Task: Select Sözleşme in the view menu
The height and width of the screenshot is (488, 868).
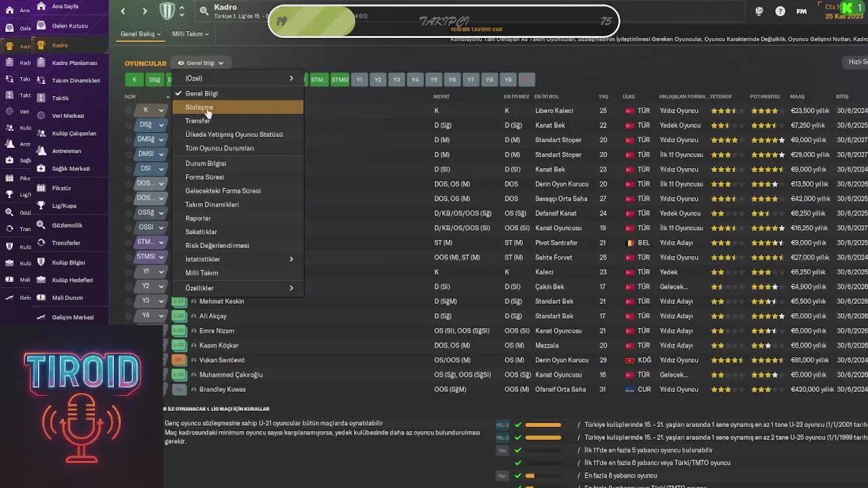Action: point(237,107)
